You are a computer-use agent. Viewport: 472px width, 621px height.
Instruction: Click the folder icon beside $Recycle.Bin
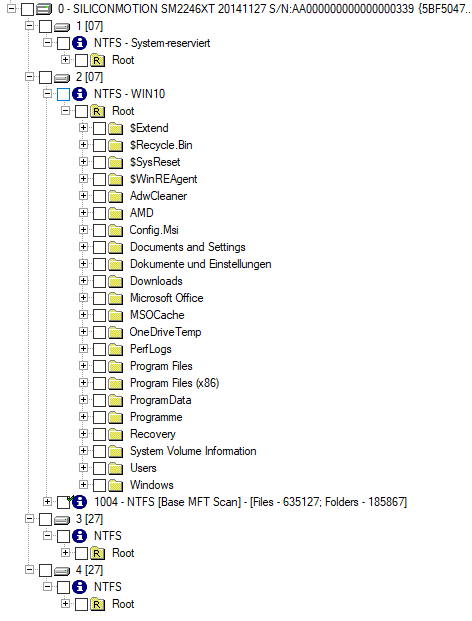(x=115, y=145)
